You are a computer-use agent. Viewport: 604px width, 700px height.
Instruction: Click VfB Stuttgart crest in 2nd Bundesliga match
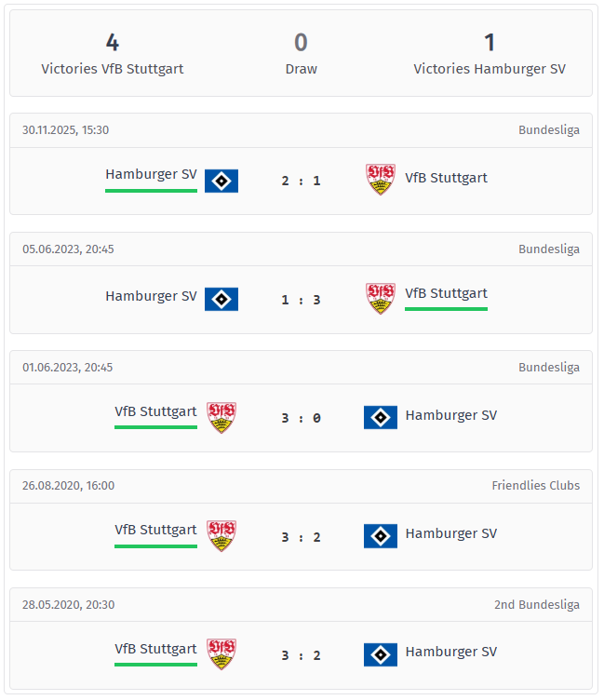pyautogui.click(x=221, y=653)
